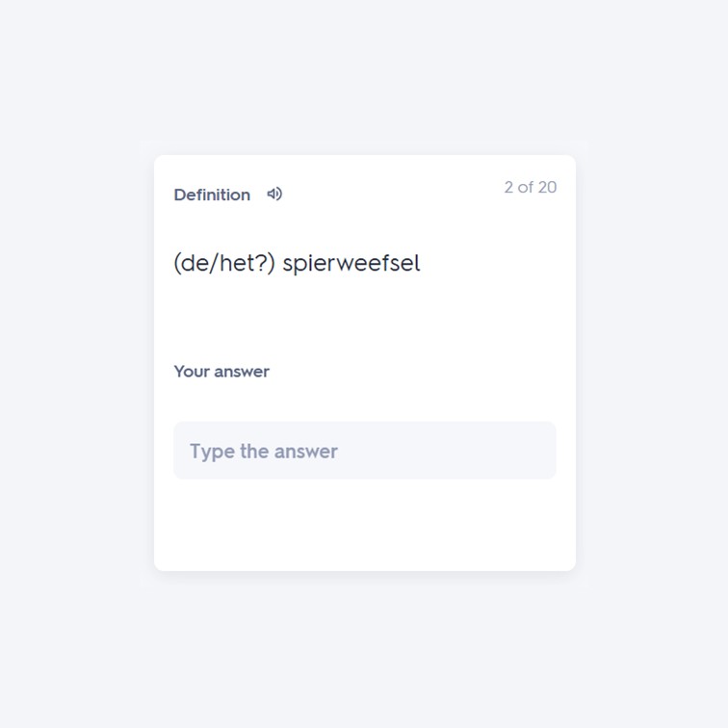Click the 'Type the answer' input field
The image size is (728, 728).
[364, 451]
